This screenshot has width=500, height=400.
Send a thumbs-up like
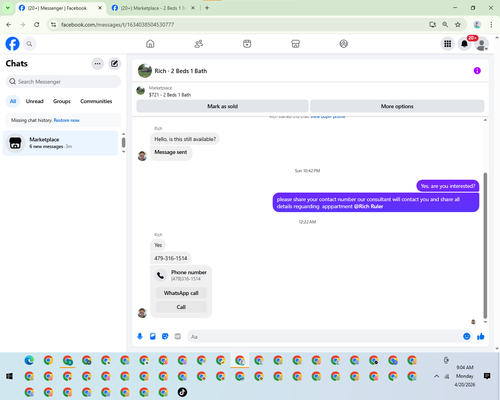click(481, 336)
